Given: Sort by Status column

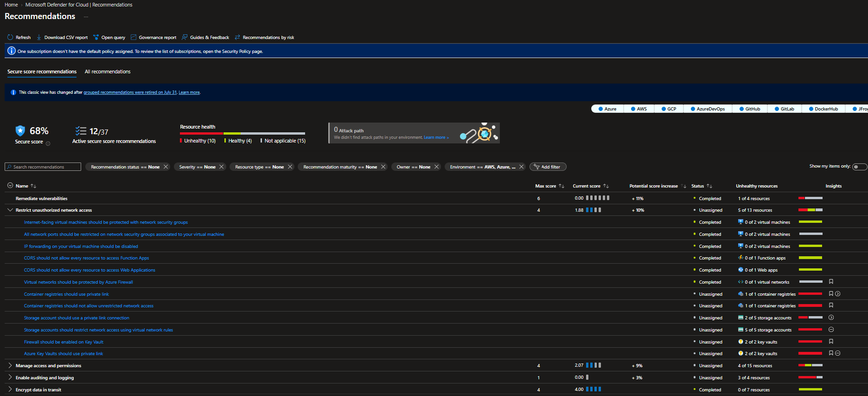Looking at the screenshot, I should pyautogui.click(x=709, y=186).
